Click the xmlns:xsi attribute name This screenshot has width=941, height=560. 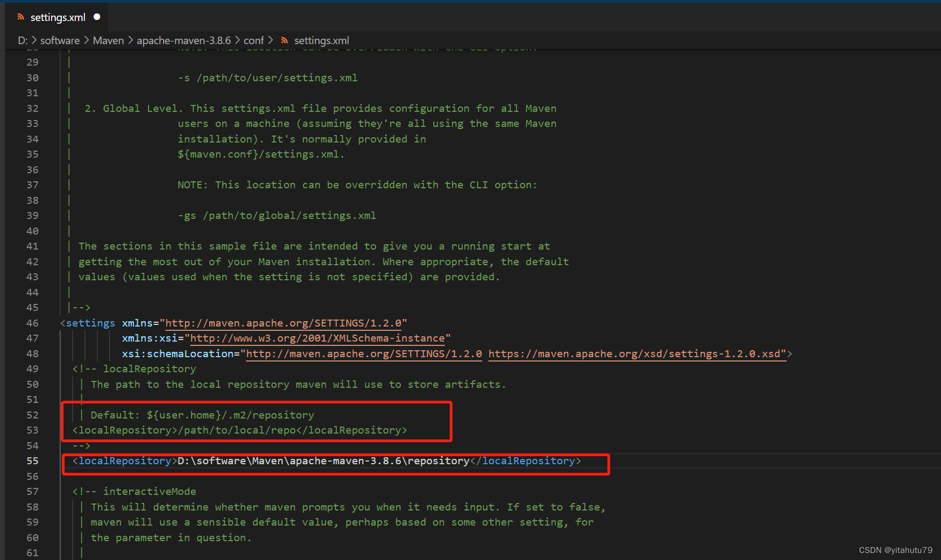[x=150, y=338]
